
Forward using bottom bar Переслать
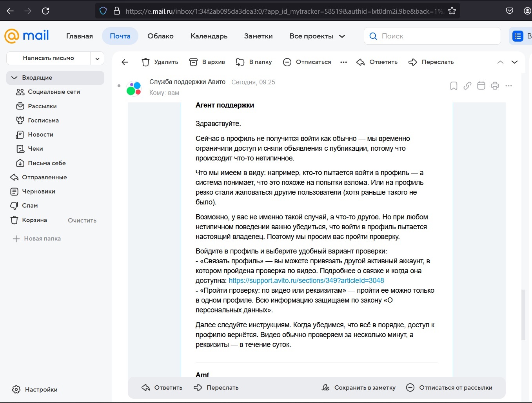pos(216,388)
